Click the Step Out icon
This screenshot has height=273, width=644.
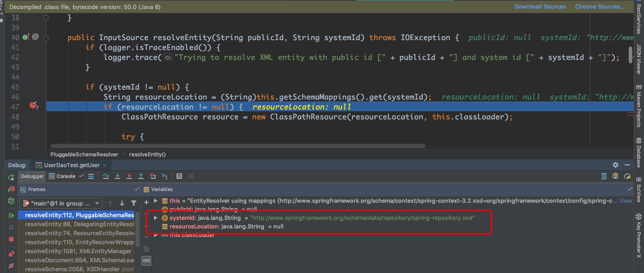pos(141,176)
